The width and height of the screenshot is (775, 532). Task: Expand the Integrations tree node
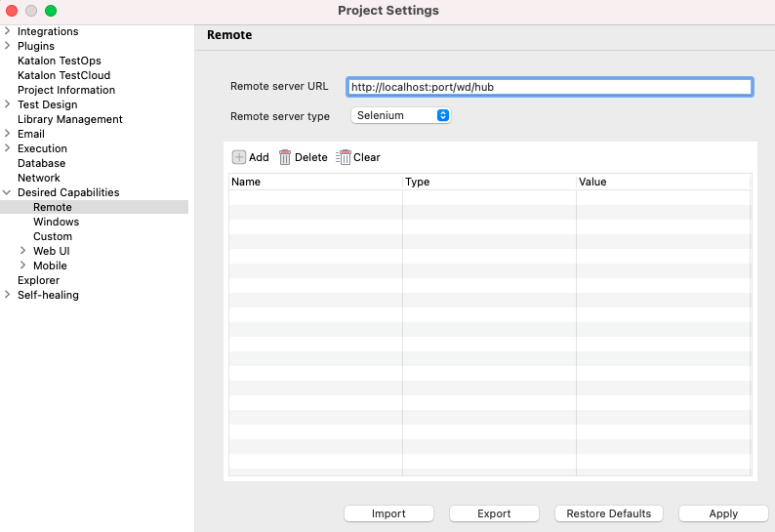coord(8,31)
